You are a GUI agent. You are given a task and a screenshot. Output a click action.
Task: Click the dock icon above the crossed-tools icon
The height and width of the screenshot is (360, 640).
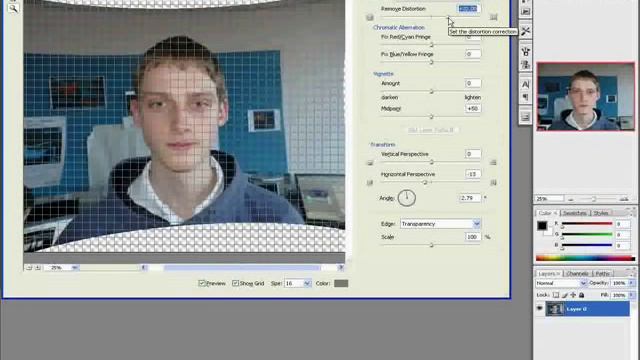coord(525,12)
